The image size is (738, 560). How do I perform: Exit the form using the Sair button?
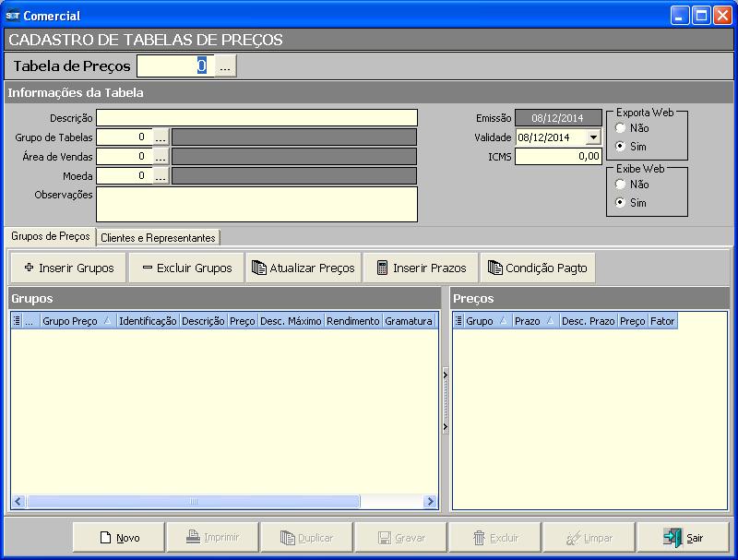click(x=683, y=538)
